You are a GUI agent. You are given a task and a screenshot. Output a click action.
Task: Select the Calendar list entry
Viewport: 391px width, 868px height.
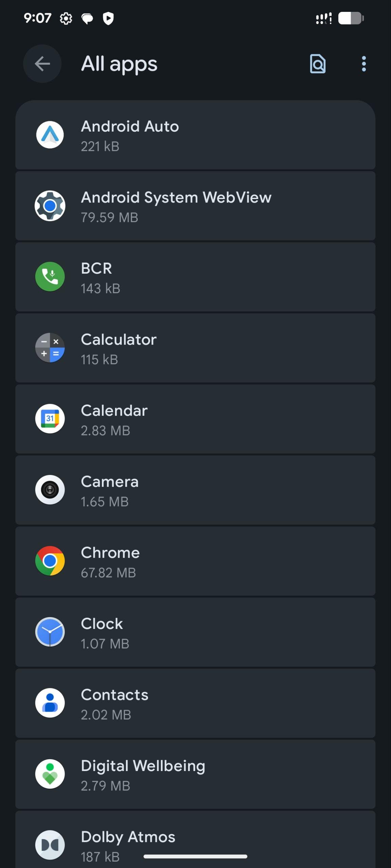[195, 419]
